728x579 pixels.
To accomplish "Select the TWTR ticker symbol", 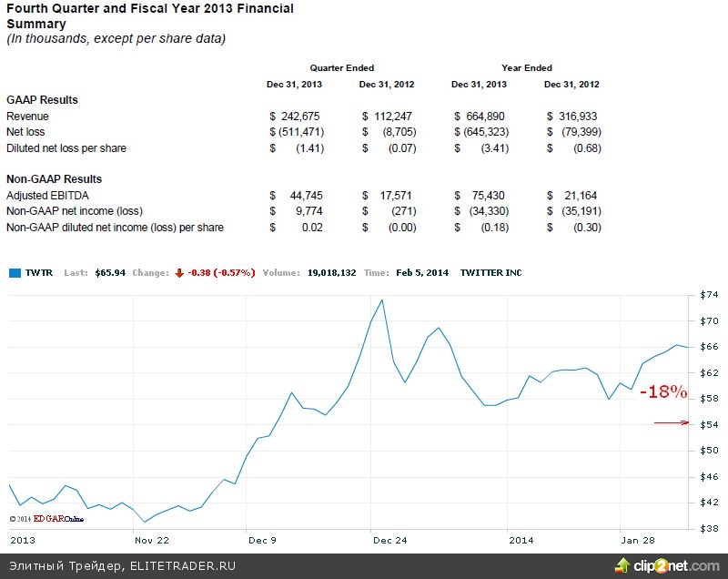I will [39, 273].
